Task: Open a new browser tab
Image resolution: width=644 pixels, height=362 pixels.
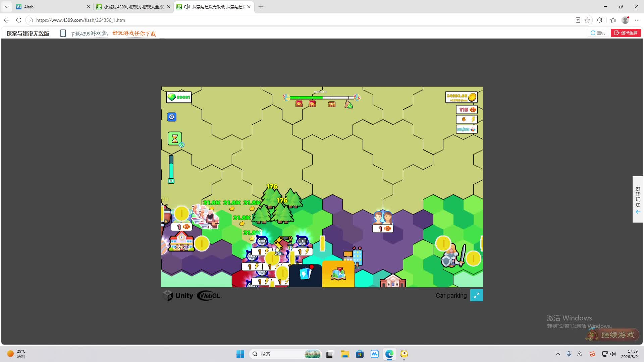Action: coord(261,7)
